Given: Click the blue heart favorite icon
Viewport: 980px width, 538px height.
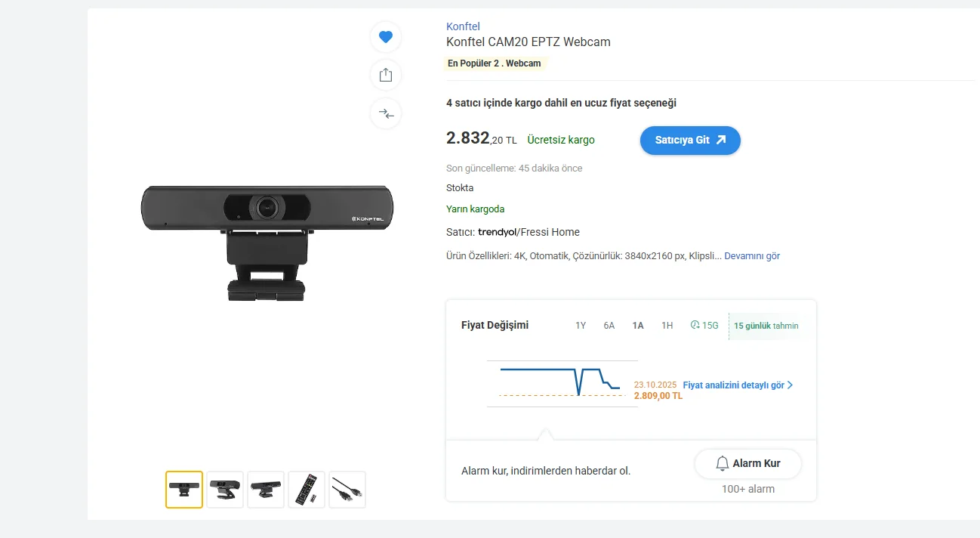Looking at the screenshot, I should click(386, 37).
